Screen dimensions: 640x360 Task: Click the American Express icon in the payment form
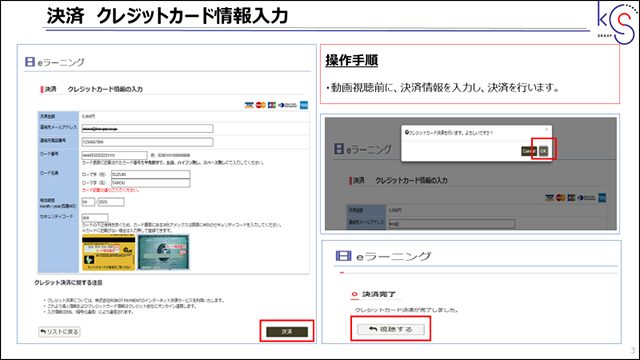pyautogui.click(x=304, y=105)
